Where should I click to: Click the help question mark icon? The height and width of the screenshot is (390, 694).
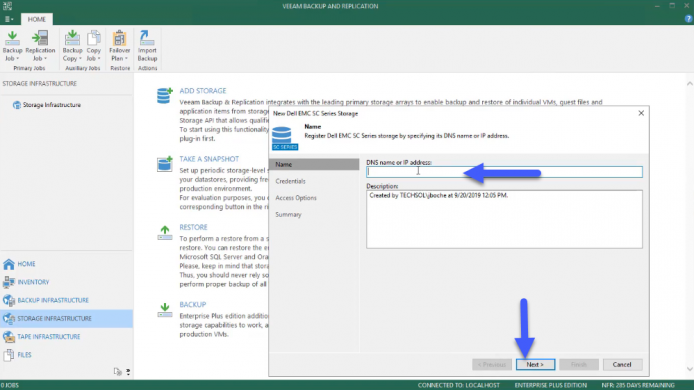pos(688,19)
